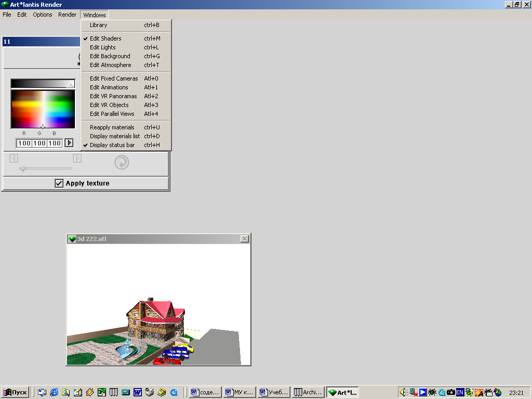Choose Edit Parallel Views
Viewport: 532px width, 399px height.
pos(126,114)
